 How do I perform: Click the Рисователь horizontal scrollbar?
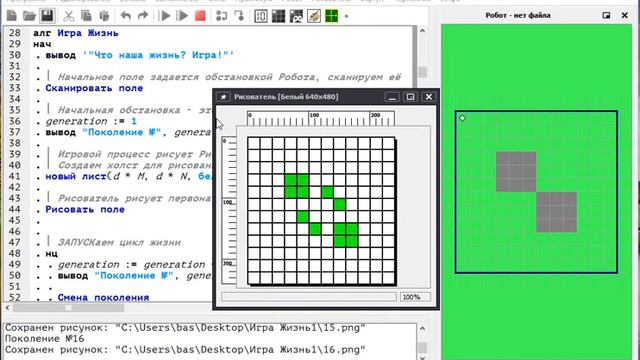[309, 297]
